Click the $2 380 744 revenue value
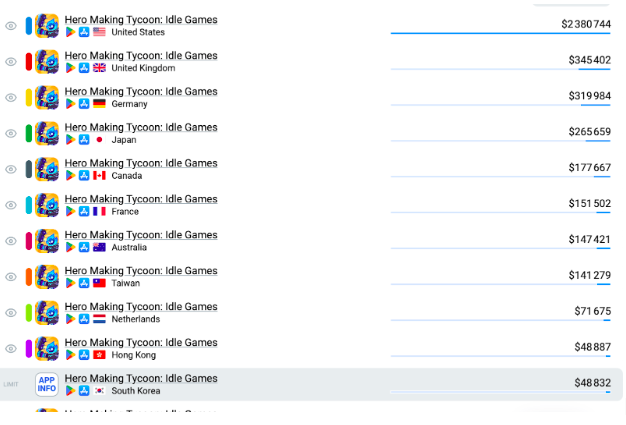 tap(586, 24)
